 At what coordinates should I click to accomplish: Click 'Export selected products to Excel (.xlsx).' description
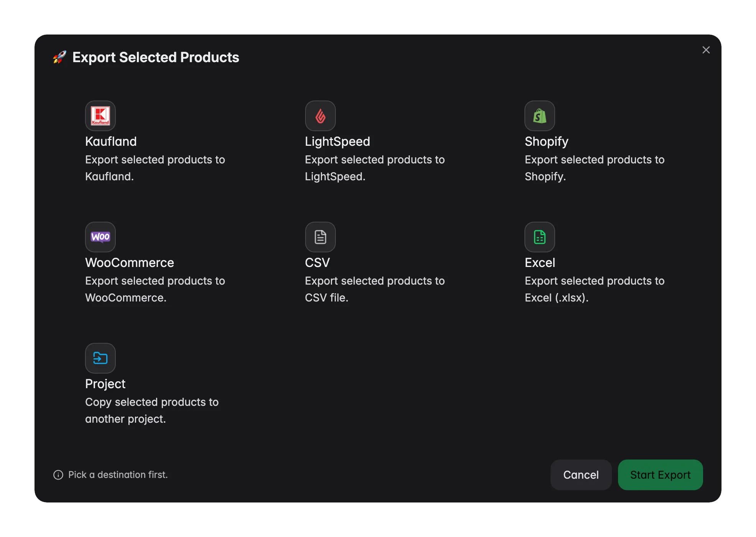(594, 289)
